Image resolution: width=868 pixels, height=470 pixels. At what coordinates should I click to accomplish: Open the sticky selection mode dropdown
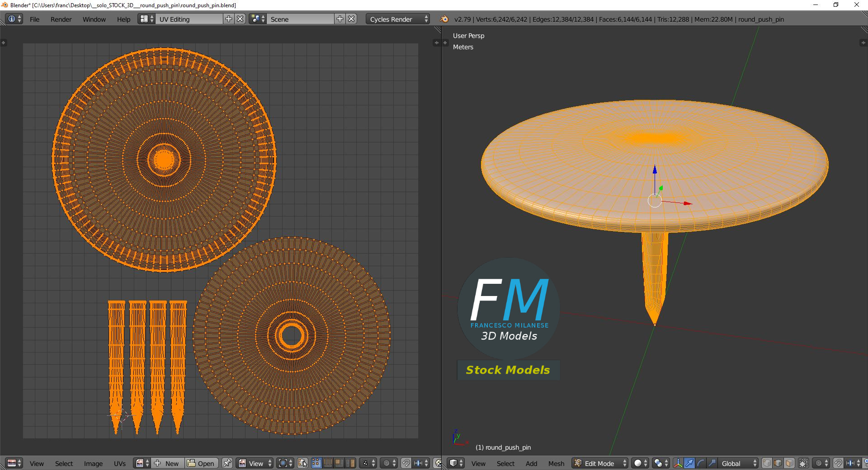(x=368, y=463)
